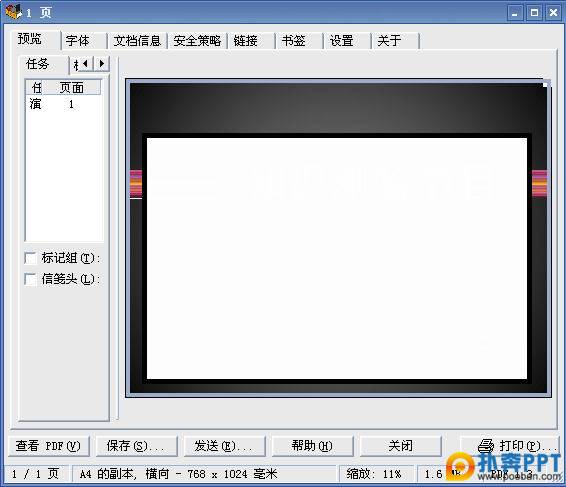
Task: Select the 链接 tab
Action: pyautogui.click(x=252, y=40)
